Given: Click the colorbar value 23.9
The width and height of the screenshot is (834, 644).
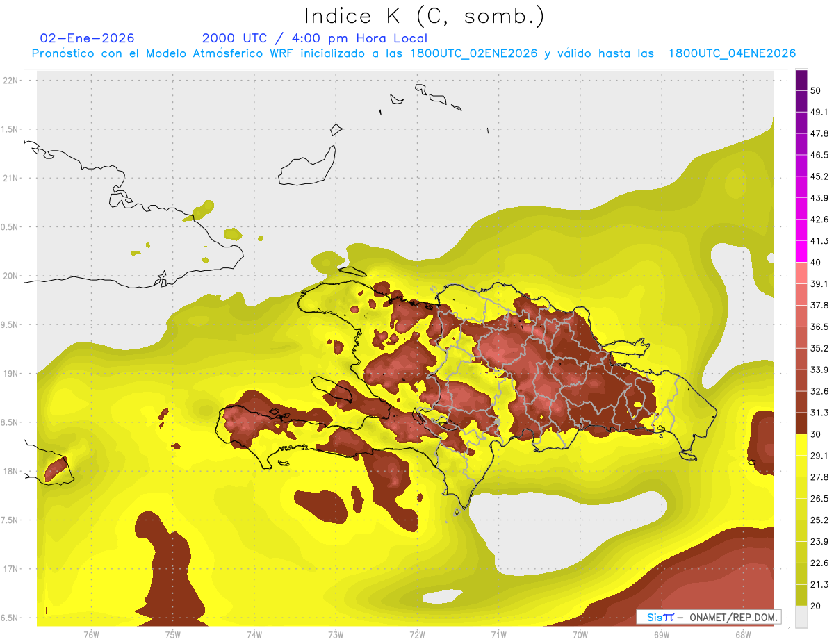Looking at the screenshot, I should pos(819,542).
